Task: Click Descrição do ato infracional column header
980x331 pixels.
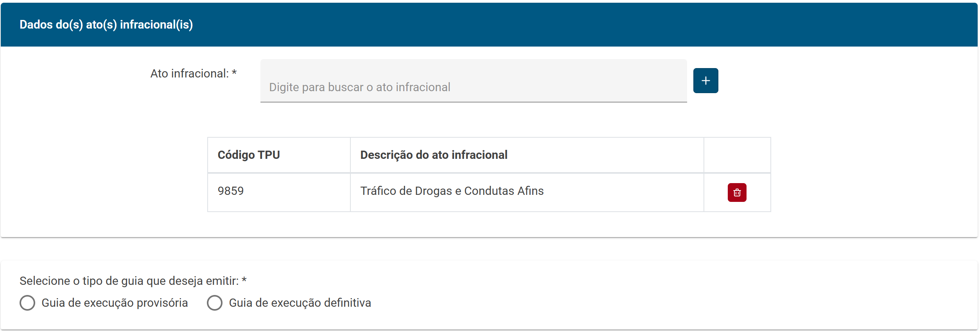Action: (527, 155)
